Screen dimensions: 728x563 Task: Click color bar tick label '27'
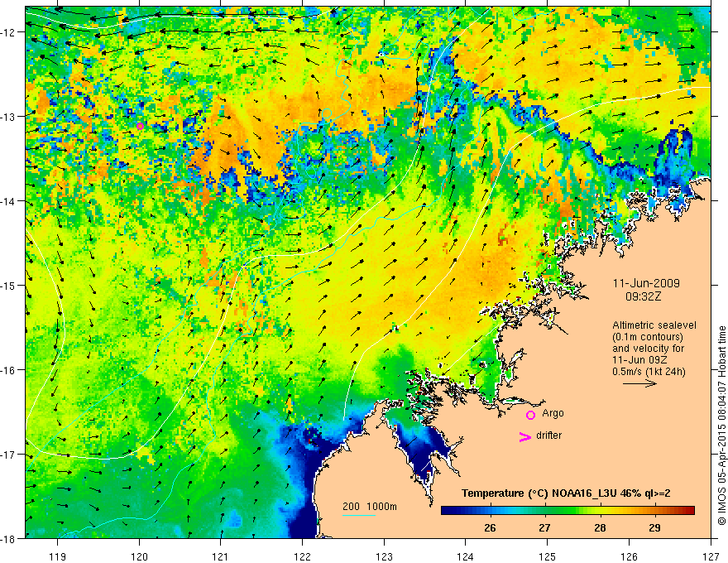point(544,527)
